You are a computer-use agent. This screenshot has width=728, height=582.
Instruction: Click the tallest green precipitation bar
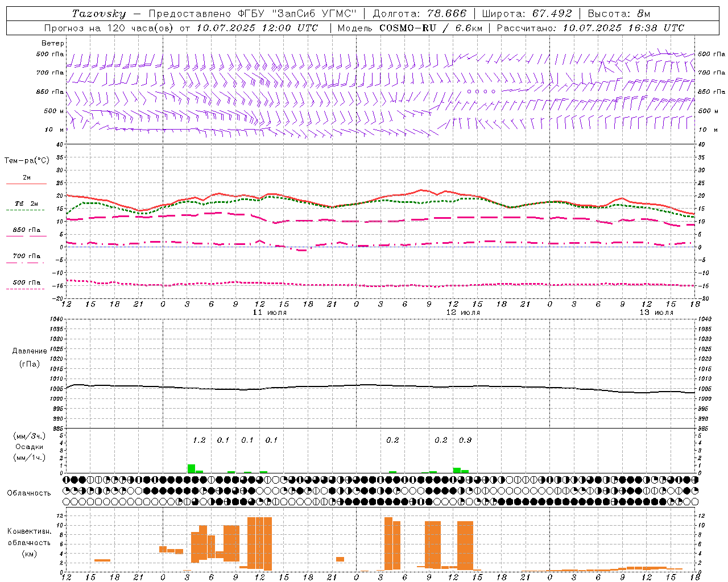(191, 468)
